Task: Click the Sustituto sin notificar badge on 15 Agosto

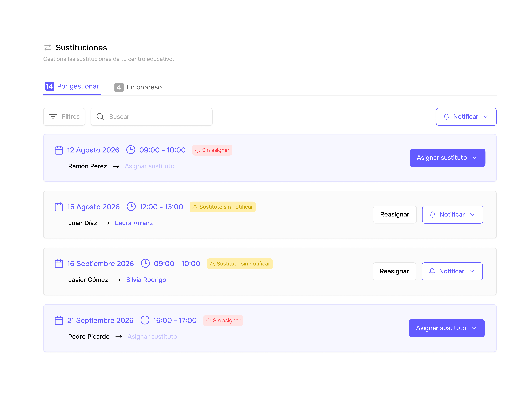Action: click(x=222, y=207)
